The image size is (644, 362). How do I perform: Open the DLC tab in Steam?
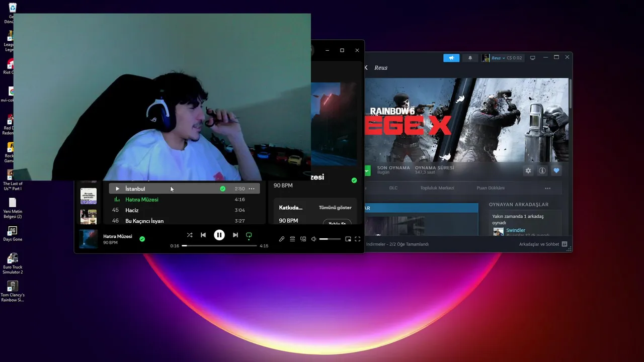(393, 188)
